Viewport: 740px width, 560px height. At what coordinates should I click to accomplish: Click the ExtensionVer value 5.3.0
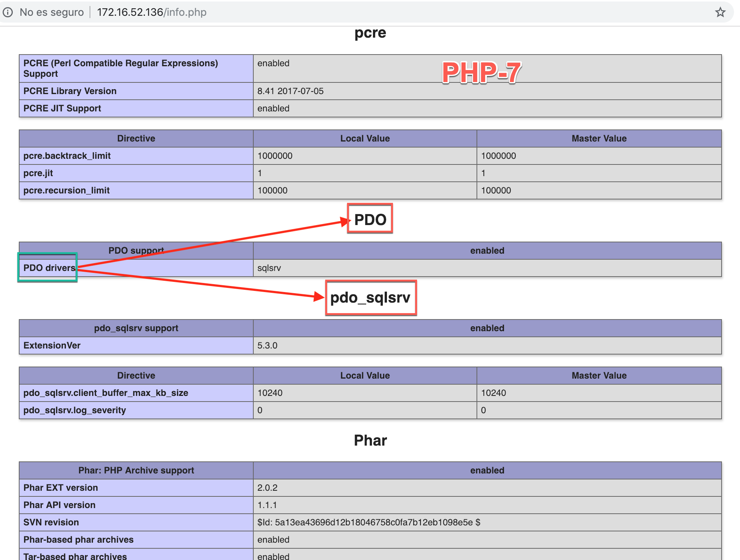[267, 345]
